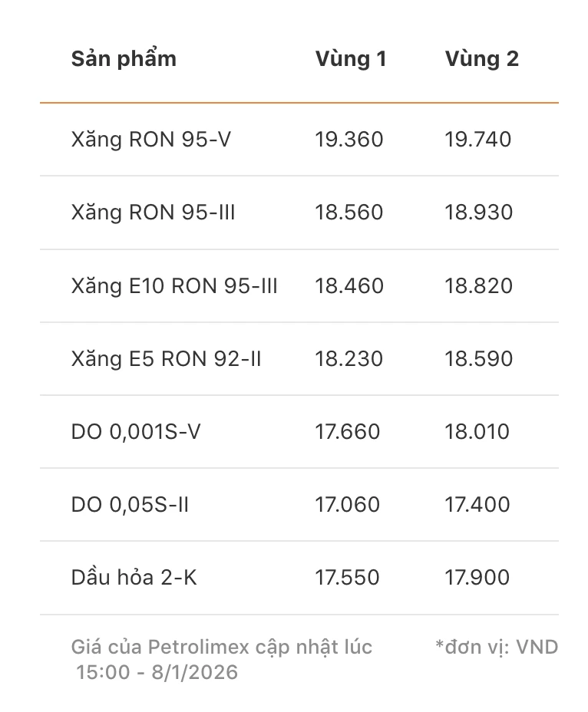Select the DO 0,05S-II row label

130,505
